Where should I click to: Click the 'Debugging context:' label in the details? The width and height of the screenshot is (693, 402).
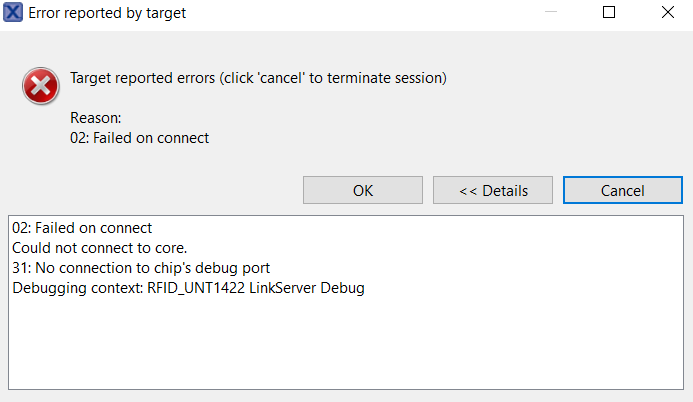pyautogui.click(x=73, y=288)
